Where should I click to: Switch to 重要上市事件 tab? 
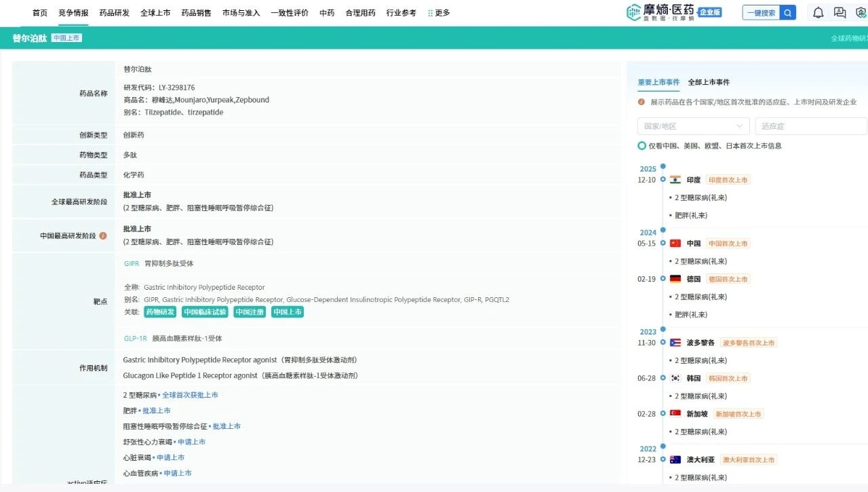point(658,82)
